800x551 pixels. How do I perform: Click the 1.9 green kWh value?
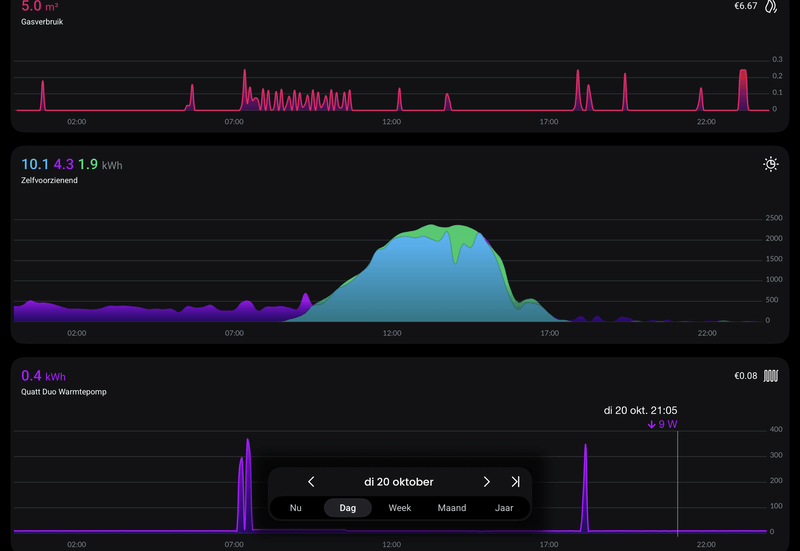(88, 164)
